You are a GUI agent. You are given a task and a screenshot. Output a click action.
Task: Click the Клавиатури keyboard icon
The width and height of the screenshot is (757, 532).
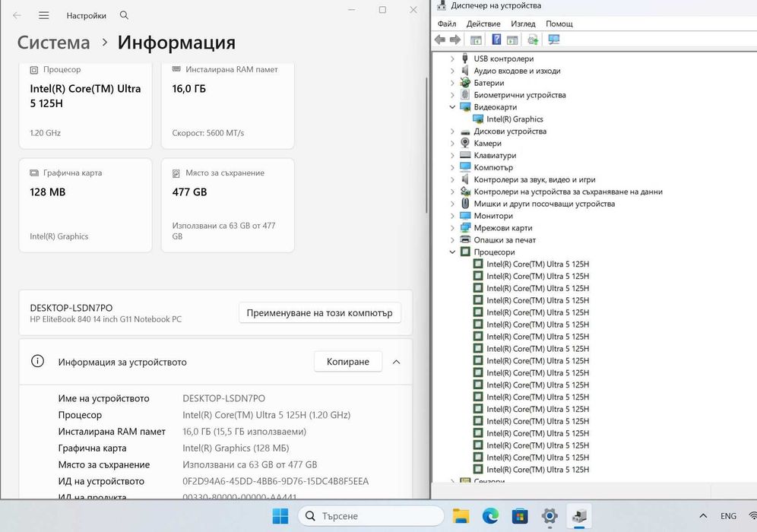tap(465, 155)
